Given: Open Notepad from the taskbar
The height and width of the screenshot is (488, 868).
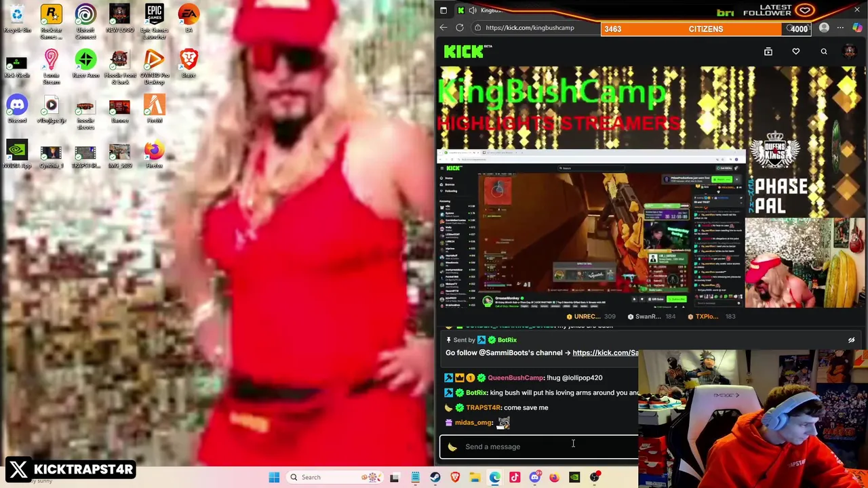Looking at the screenshot, I should tap(415, 477).
